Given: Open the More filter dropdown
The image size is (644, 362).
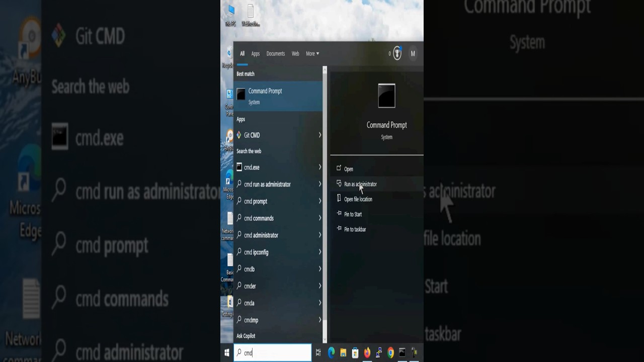Looking at the screenshot, I should point(312,54).
